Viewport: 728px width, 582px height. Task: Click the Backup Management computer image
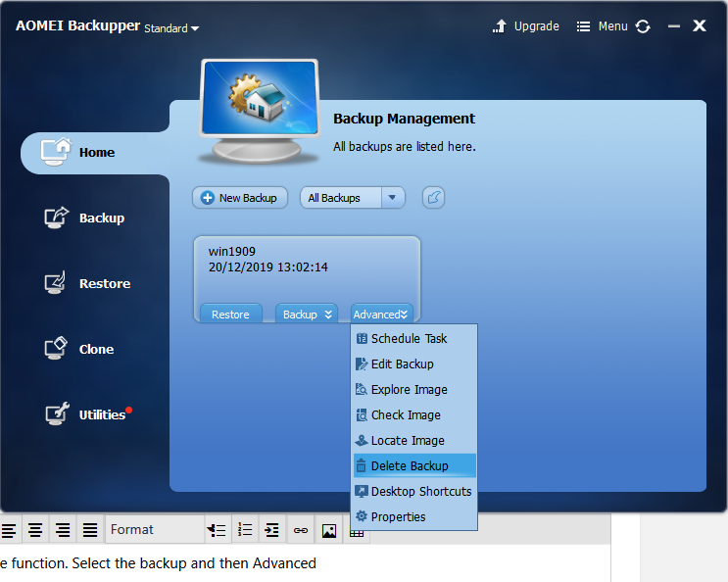[259, 112]
